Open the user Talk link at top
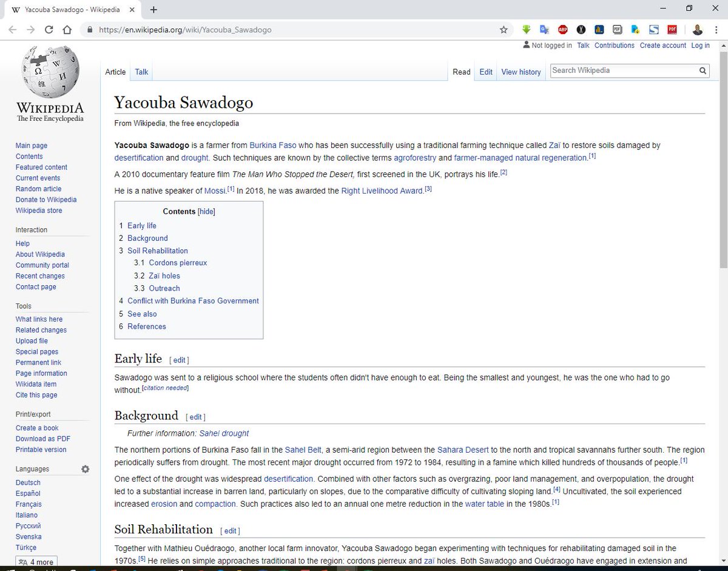This screenshot has width=728, height=571. [583, 46]
